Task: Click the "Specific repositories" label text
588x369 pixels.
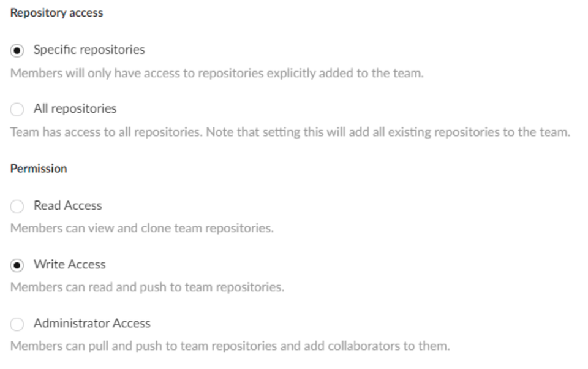Action: pyautogui.click(x=89, y=50)
